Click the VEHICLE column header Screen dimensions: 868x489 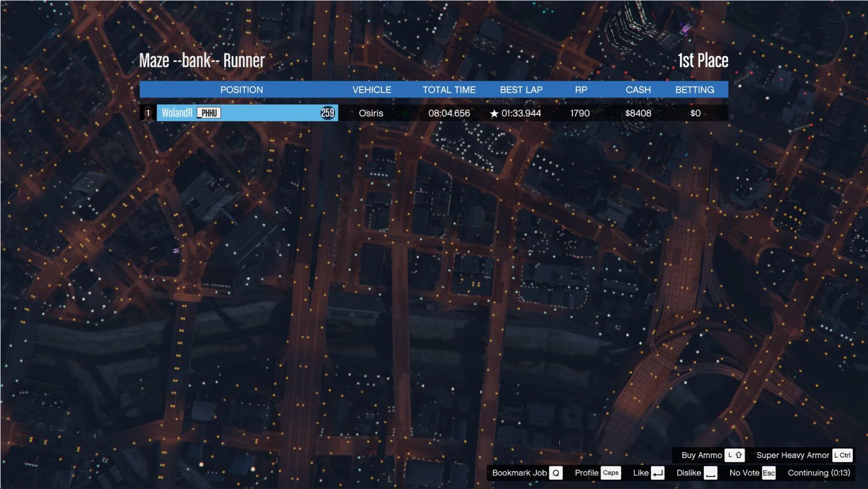[x=372, y=90]
